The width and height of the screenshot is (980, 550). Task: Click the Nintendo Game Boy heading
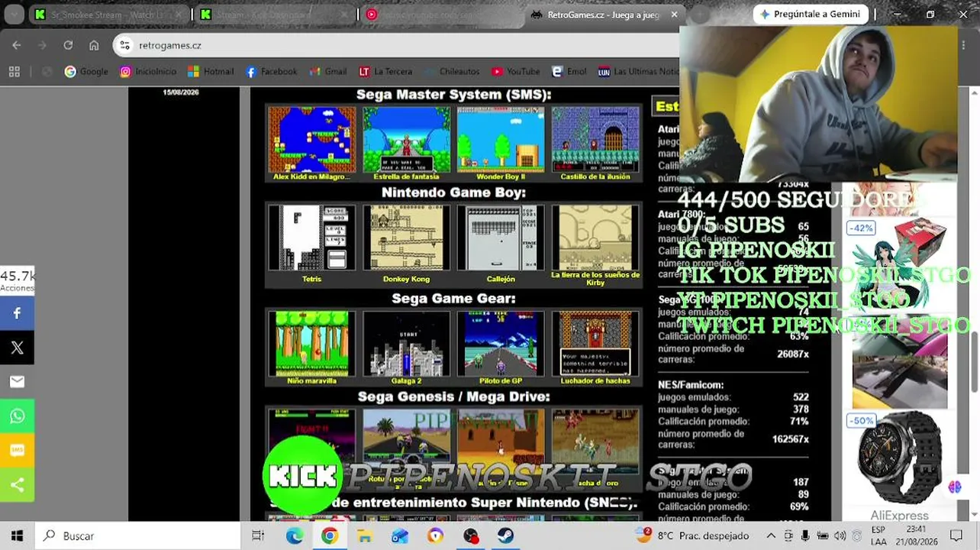(453, 192)
